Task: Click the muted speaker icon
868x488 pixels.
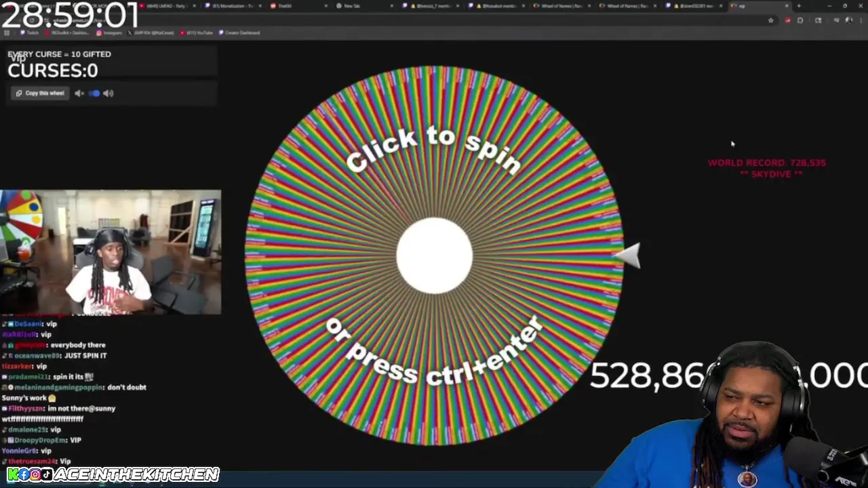Action: [79, 94]
